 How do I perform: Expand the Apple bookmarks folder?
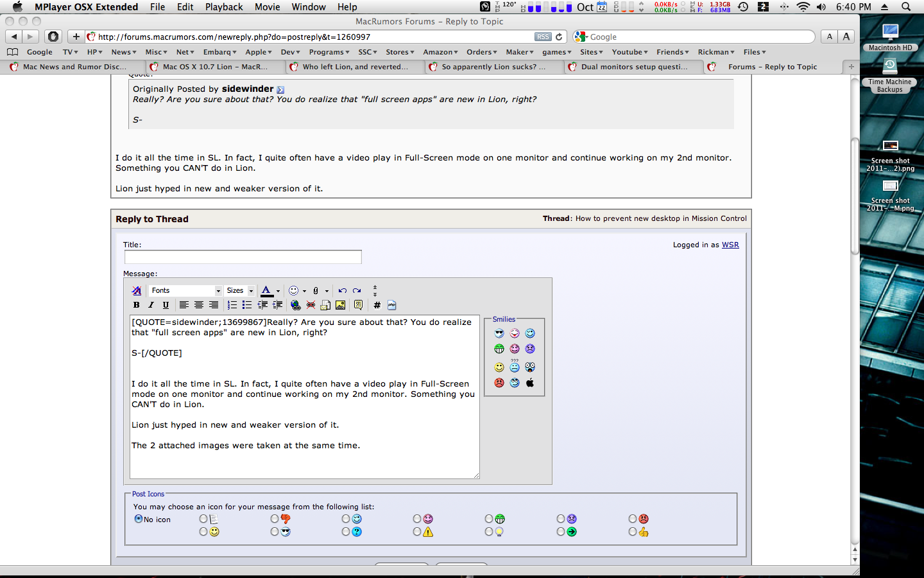click(259, 52)
